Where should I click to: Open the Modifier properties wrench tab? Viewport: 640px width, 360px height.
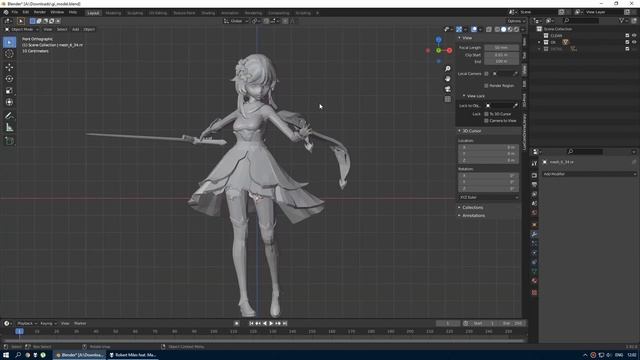(534, 234)
